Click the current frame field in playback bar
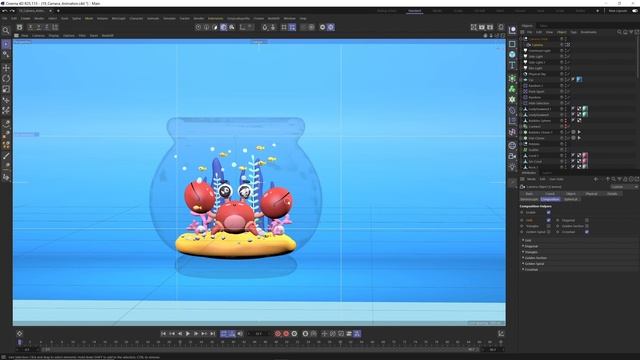Image resolution: width=640 pixels, height=360 pixels. [x=258, y=334]
